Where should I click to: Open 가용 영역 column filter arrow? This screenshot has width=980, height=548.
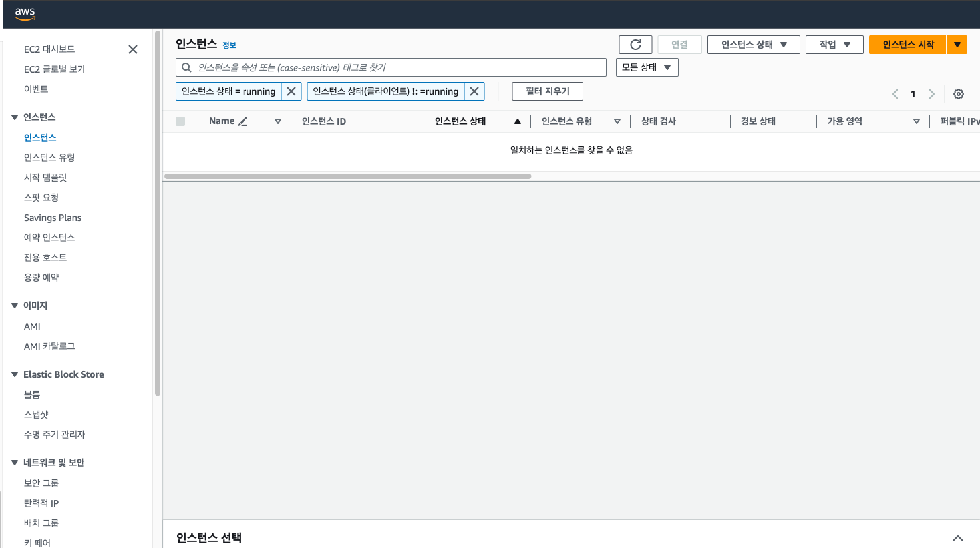pyautogui.click(x=917, y=121)
